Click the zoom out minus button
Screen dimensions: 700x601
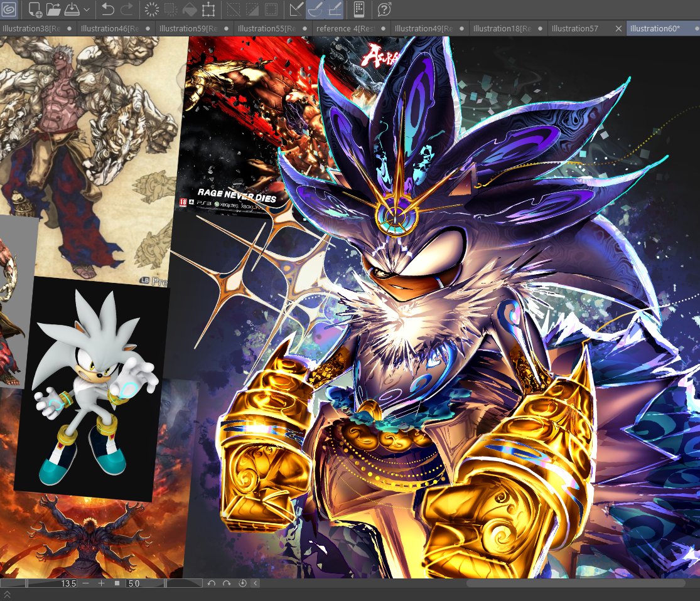pyautogui.click(x=86, y=583)
